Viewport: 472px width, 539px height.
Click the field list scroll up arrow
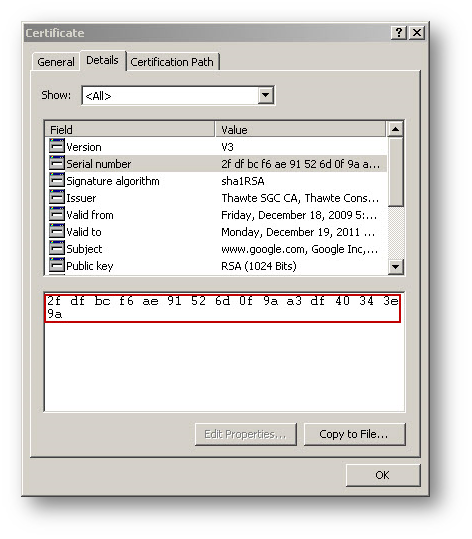(395, 129)
